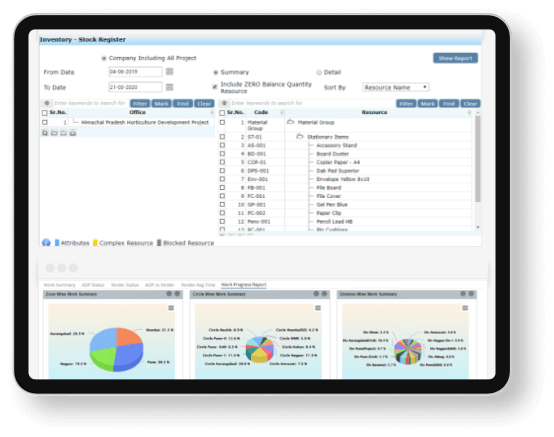Click the last round button in Circle Wise header
The image size is (554, 437).
click(324, 294)
